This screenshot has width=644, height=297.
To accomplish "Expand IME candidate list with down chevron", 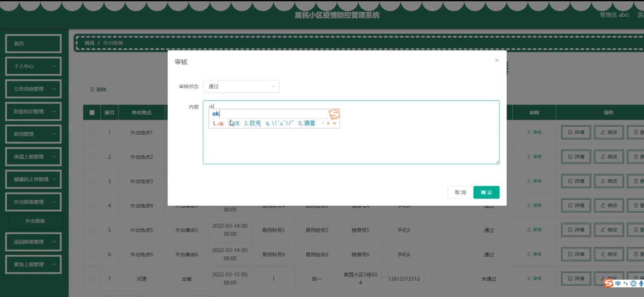I will pos(335,123).
